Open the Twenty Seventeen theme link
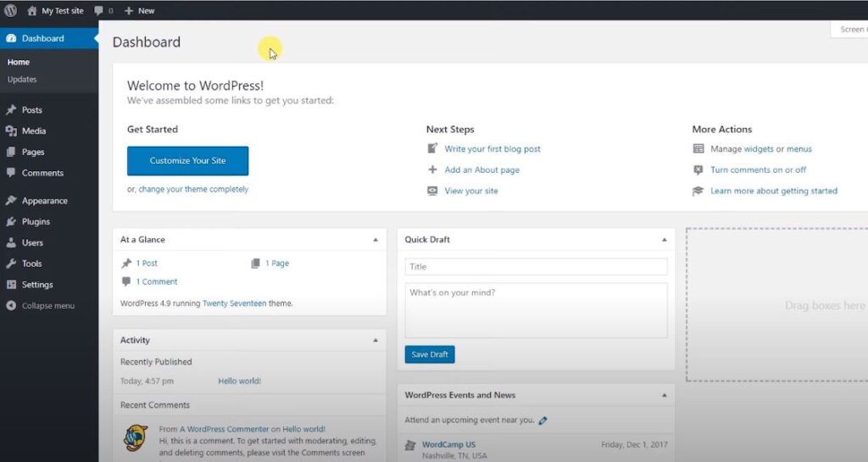 tap(234, 303)
